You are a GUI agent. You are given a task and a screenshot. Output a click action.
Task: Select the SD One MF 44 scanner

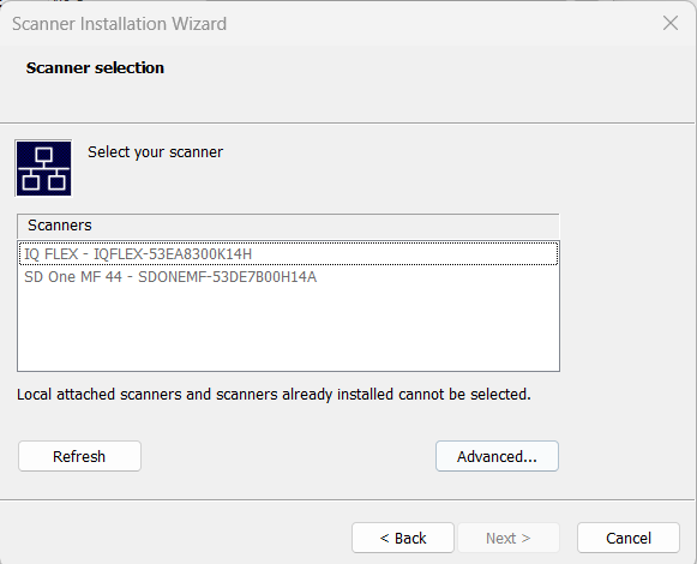[170, 276]
